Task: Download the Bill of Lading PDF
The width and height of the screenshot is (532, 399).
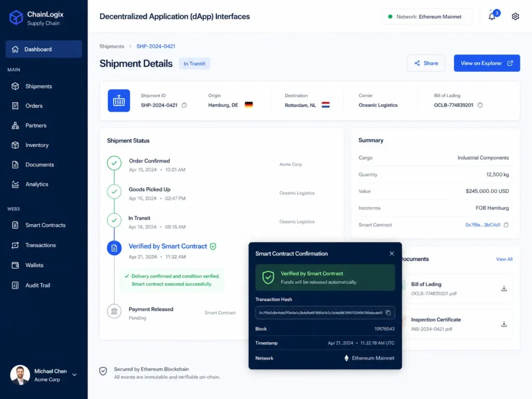Action: pyautogui.click(x=504, y=288)
